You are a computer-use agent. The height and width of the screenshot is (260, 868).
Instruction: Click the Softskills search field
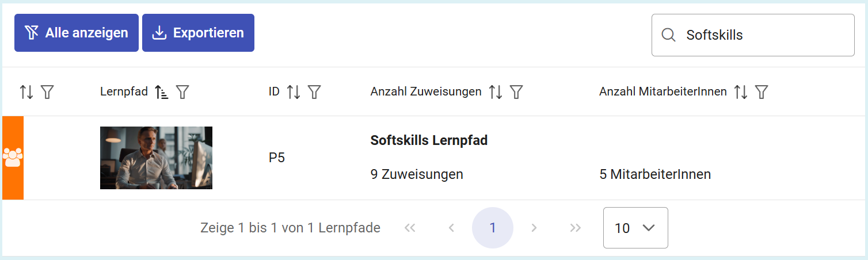[760, 35]
